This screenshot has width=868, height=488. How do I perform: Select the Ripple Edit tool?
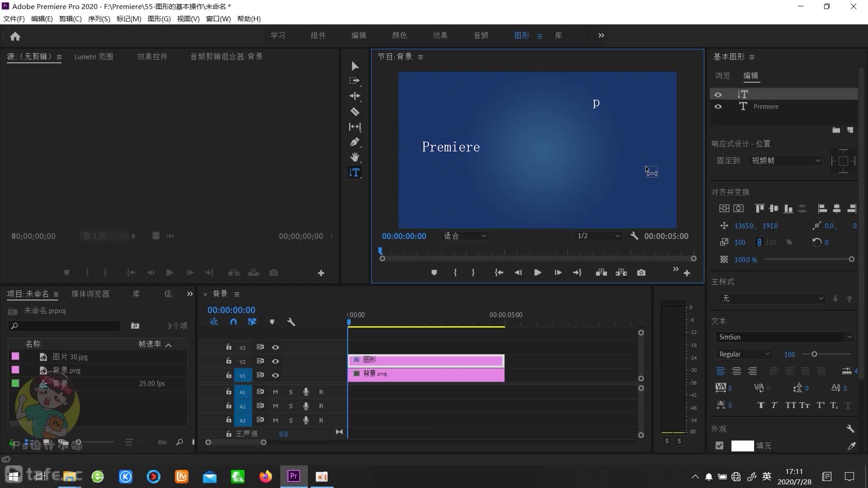(355, 96)
